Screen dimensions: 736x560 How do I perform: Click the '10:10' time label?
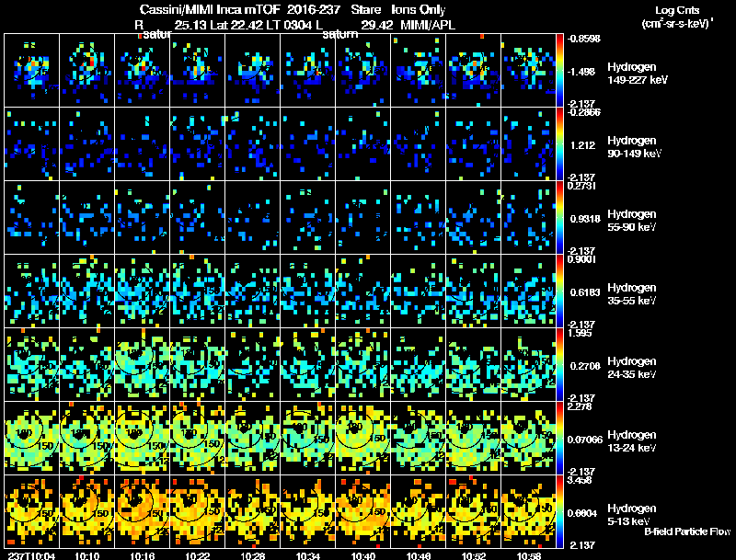pos(86,556)
